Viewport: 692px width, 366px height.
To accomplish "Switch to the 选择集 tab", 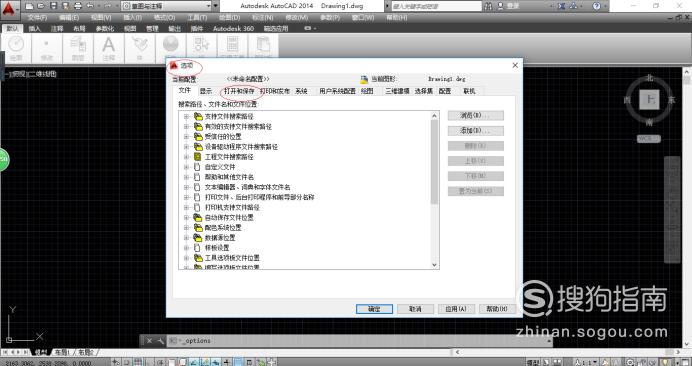I will [x=424, y=91].
